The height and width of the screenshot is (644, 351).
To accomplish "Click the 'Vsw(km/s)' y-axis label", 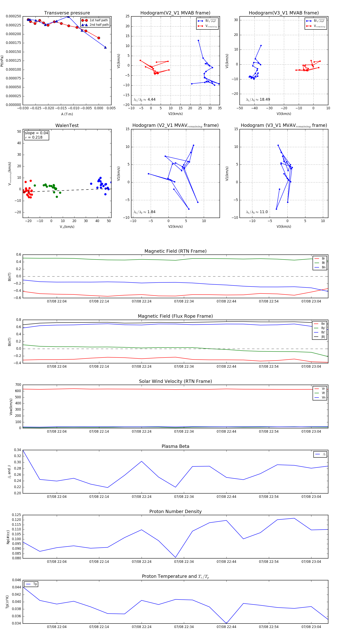I will (x=11, y=407).
